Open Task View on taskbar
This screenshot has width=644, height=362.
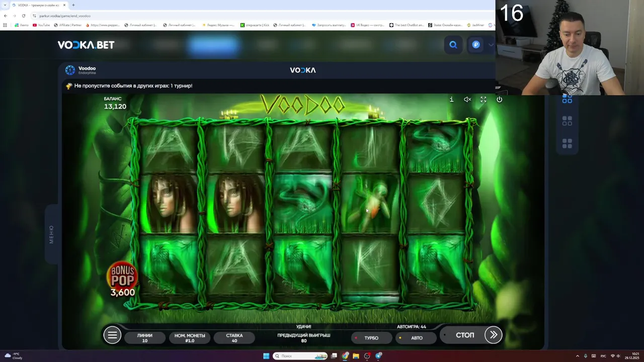[334, 356]
